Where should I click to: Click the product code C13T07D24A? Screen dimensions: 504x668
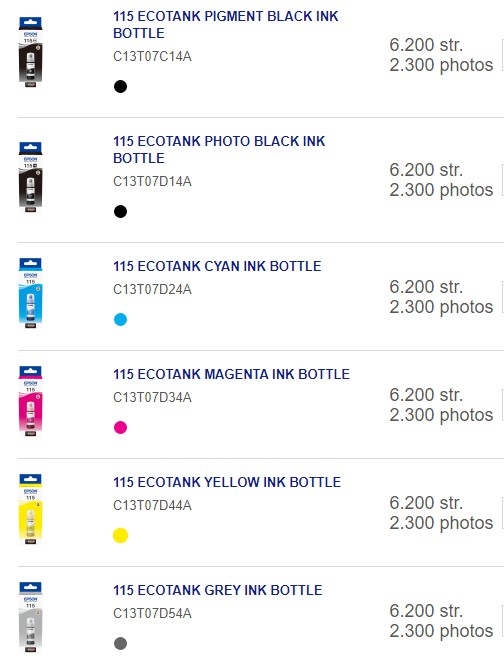tap(152, 290)
